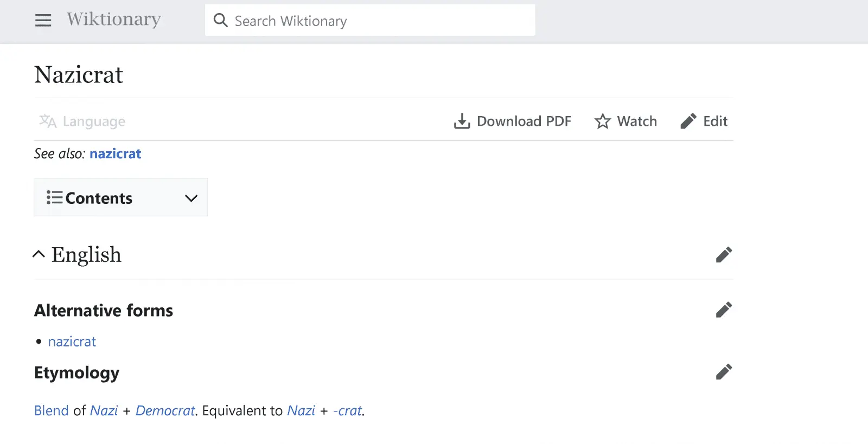
Task: Click the Edit pencil icon in toolbar
Action: 688,121
